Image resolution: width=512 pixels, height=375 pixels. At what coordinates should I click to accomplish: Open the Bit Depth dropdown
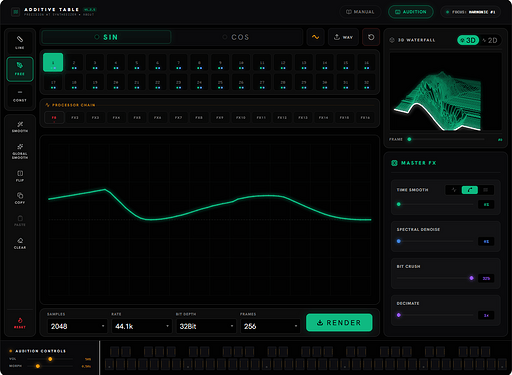pyautogui.click(x=206, y=326)
